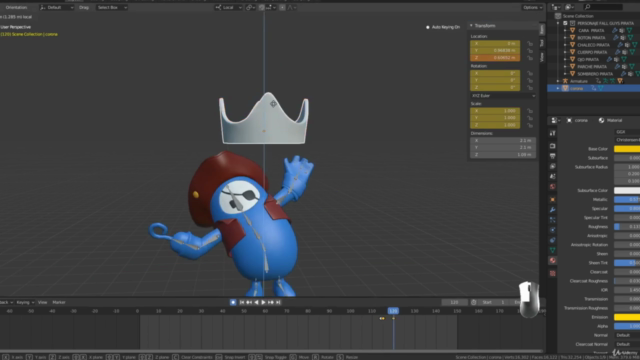Image resolution: width=640 pixels, height=360 pixels.
Task: Toggle PERSONAJE FALL GUYS PIRATA collection checkbox
Action: [565, 23]
